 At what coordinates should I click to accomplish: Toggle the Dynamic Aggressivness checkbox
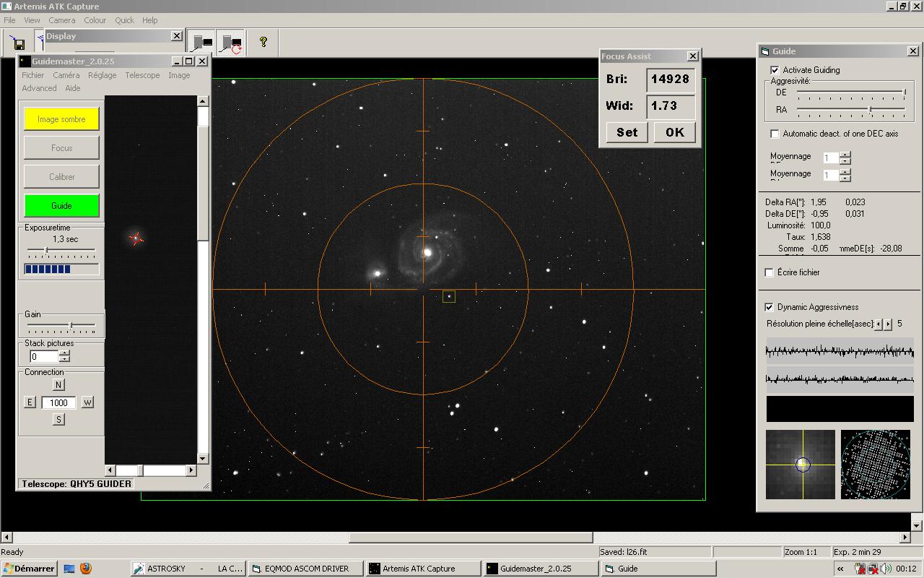tap(769, 307)
